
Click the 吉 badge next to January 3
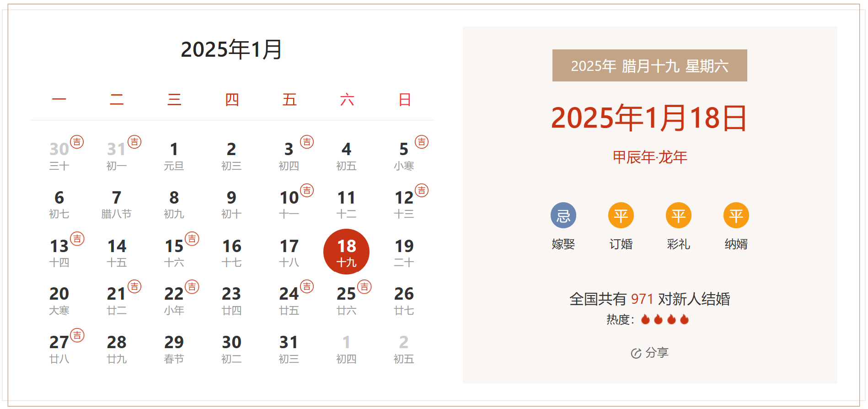(307, 142)
